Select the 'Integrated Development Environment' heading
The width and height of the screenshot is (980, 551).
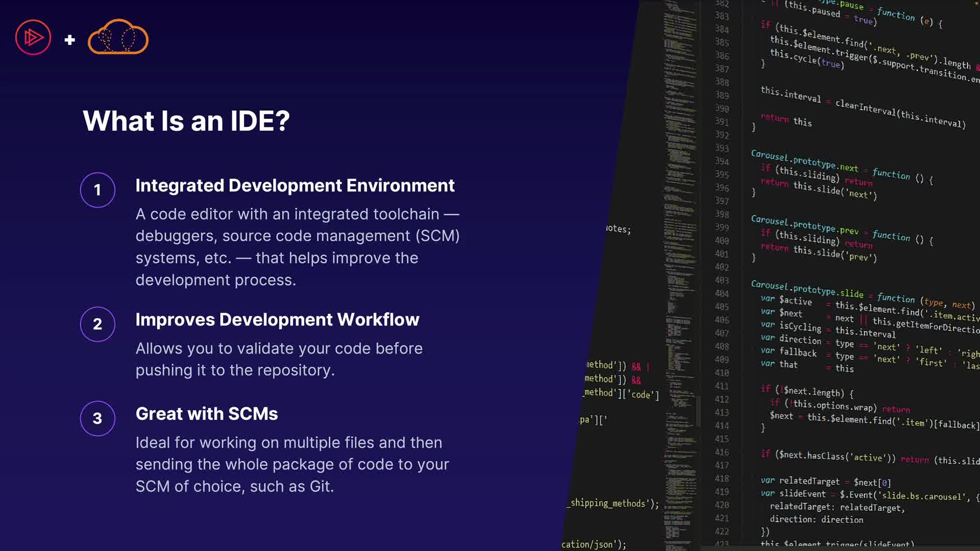[x=295, y=186]
